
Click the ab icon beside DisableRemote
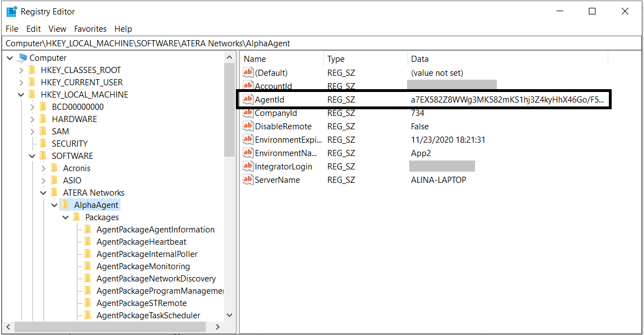pos(248,126)
